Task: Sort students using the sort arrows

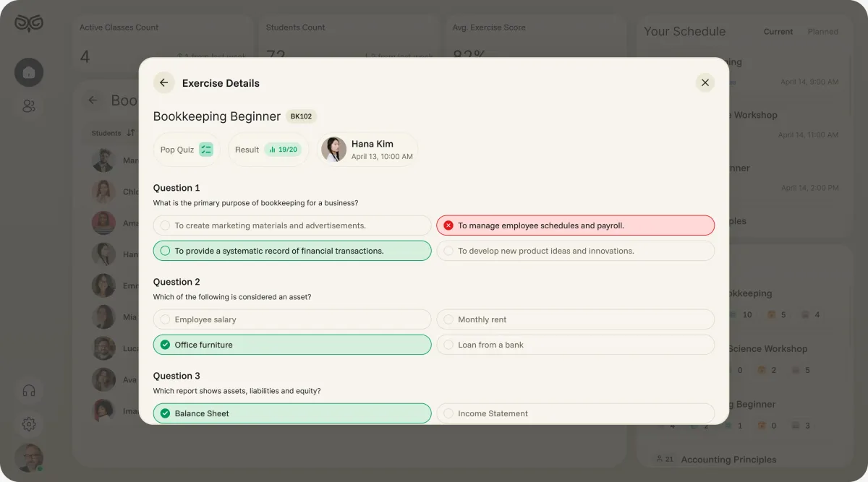Action: pos(131,133)
